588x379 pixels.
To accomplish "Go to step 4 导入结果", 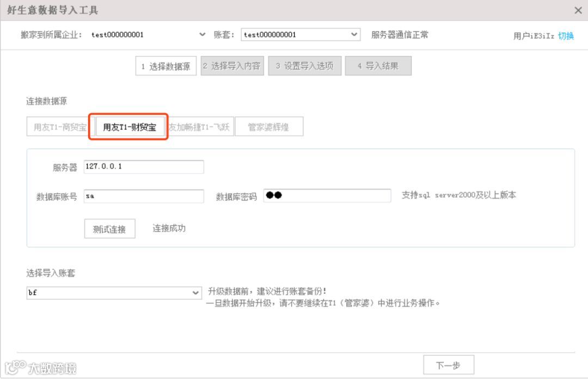I will [x=378, y=66].
